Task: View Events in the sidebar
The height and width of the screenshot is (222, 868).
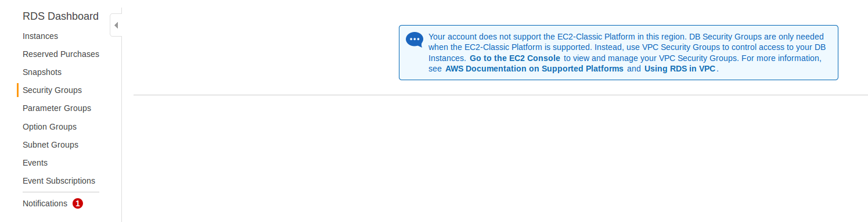Action: pos(35,163)
